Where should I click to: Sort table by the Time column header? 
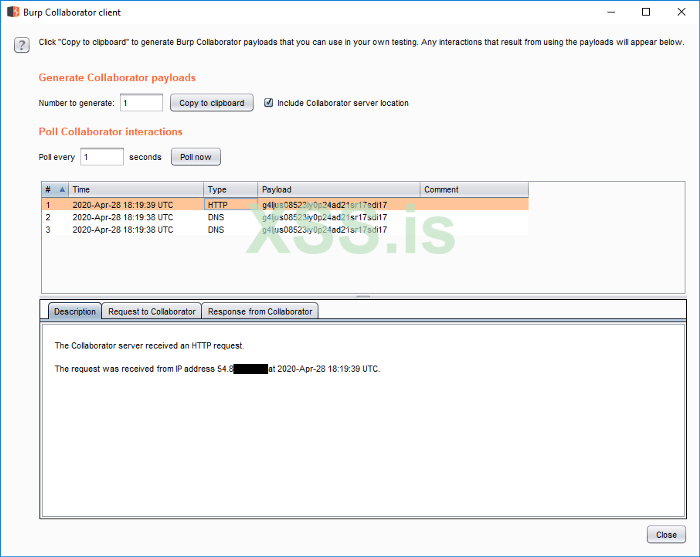tap(136, 189)
